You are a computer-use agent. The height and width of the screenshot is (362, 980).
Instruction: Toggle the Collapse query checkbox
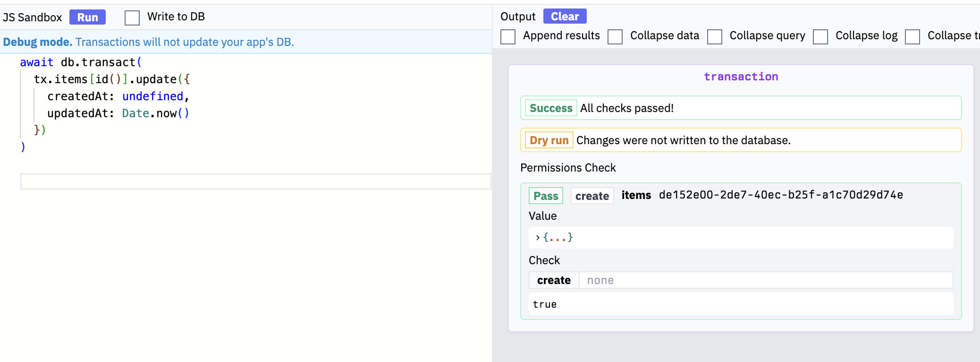coord(715,36)
